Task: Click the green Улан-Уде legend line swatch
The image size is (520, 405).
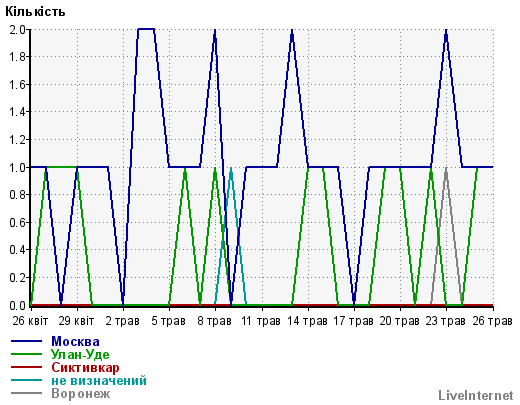Action: (26, 354)
